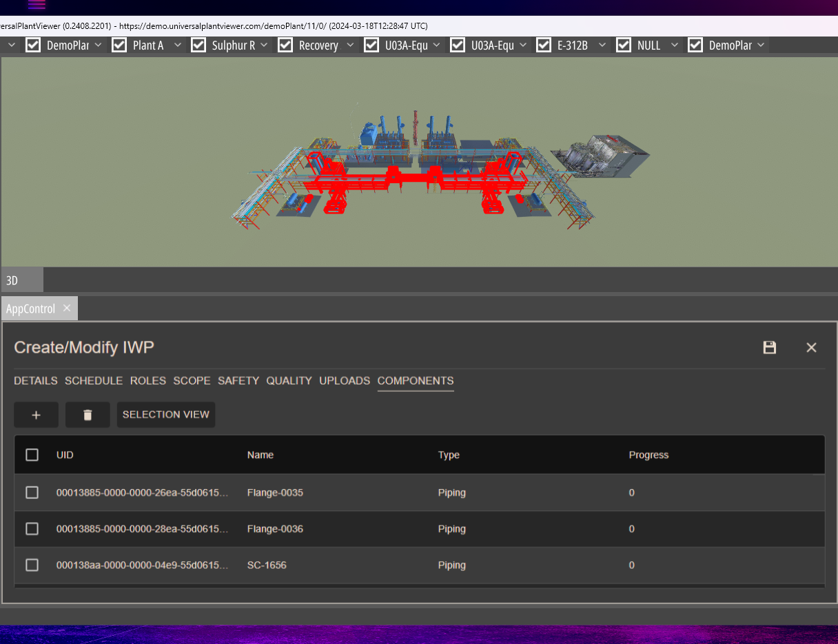Open the UPLOADS tab

tap(345, 380)
